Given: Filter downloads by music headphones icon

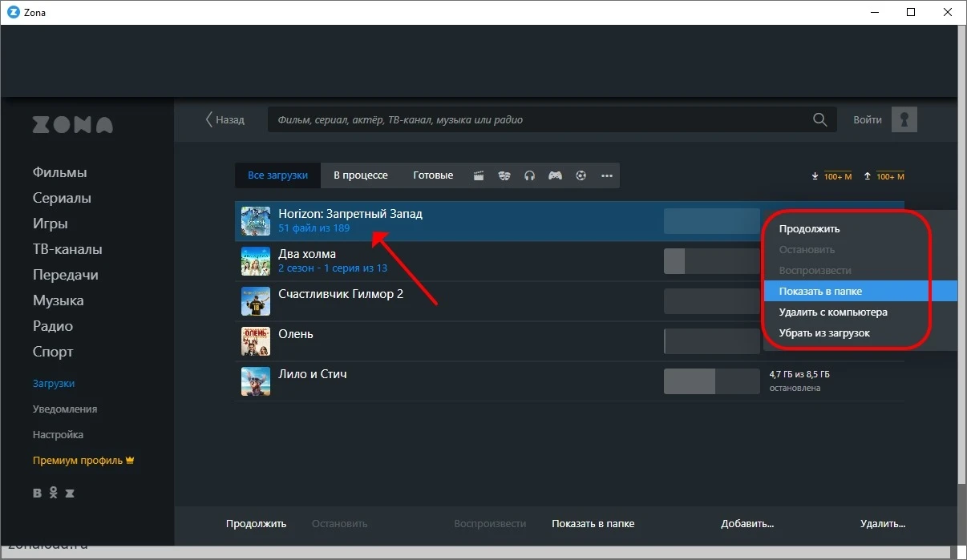Looking at the screenshot, I should (529, 175).
